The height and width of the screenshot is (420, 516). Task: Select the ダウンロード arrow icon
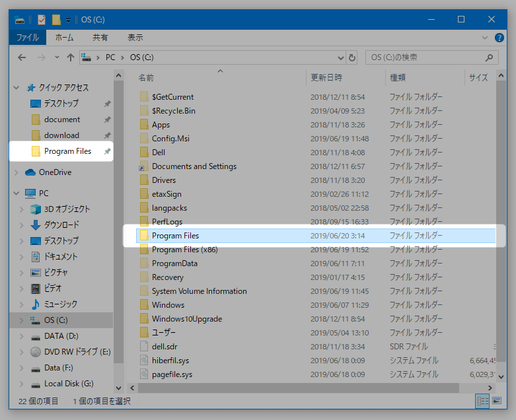36,225
